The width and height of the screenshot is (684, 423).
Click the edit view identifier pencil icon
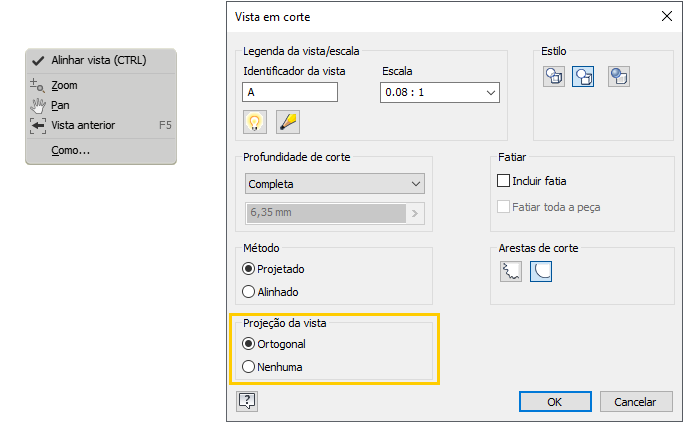288,122
